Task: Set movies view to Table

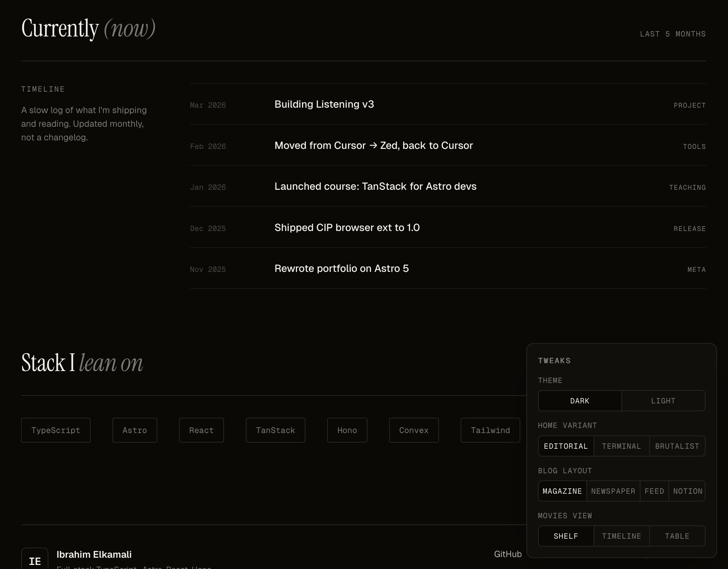Action: point(677,536)
